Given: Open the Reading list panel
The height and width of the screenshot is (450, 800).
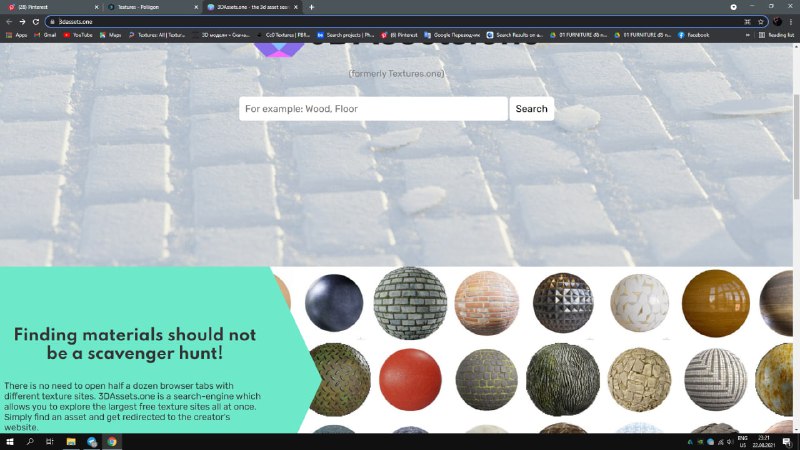Looking at the screenshot, I should (x=776, y=35).
